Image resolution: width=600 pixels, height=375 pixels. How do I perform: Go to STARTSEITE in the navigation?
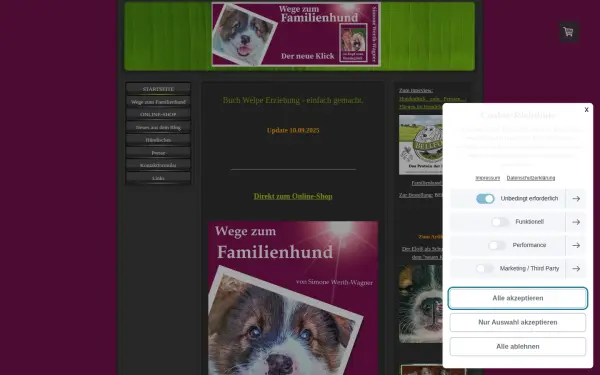tap(158, 89)
